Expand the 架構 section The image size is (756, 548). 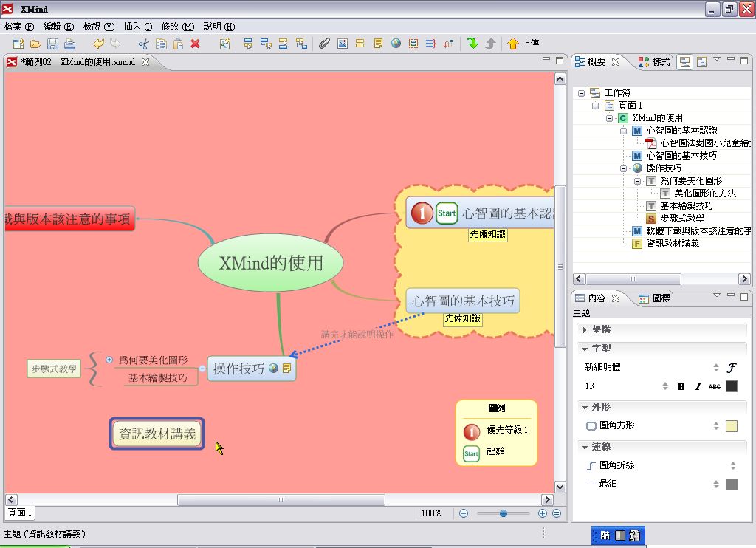coord(585,329)
